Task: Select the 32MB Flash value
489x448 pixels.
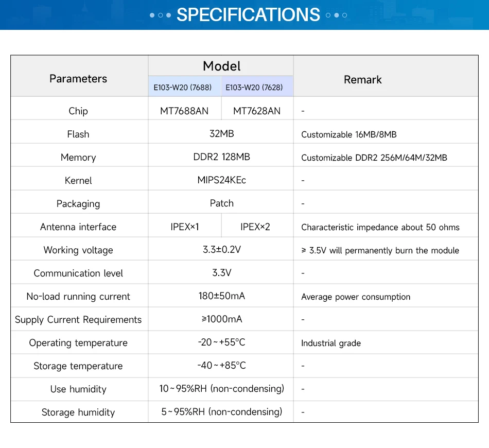Action: tap(221, 134)
